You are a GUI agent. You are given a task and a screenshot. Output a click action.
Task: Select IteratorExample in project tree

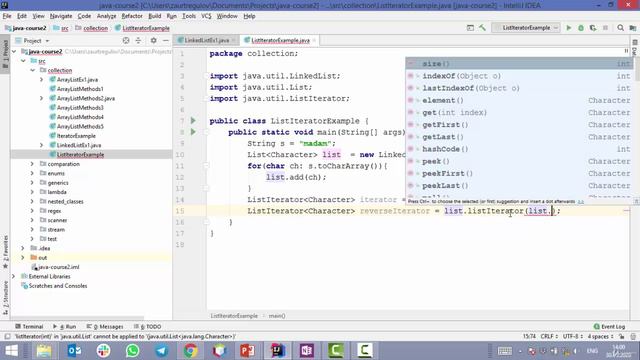(76, 136)
